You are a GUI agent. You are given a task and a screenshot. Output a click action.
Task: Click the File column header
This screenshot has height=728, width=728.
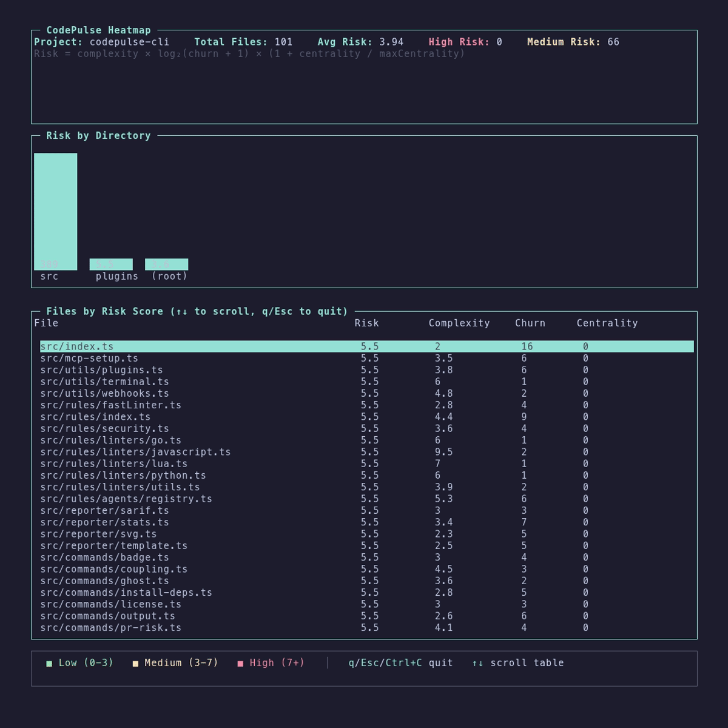point(46,323)
